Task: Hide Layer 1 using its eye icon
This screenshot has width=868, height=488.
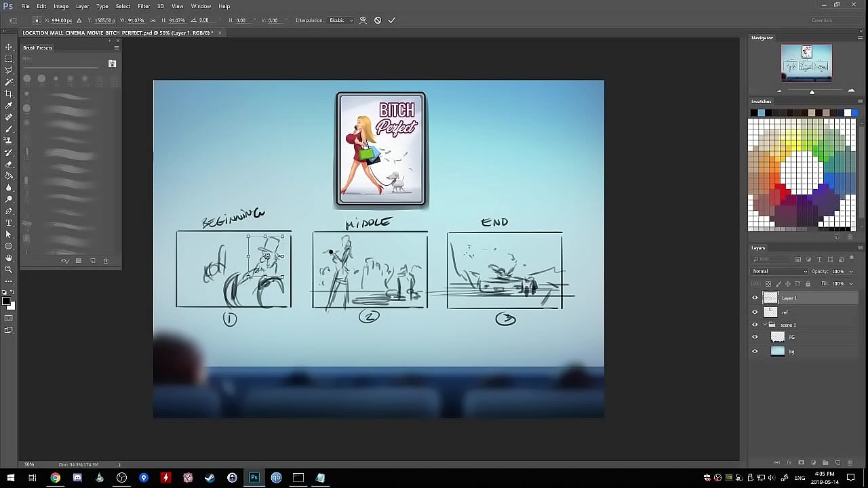Action: click(755, 298)
